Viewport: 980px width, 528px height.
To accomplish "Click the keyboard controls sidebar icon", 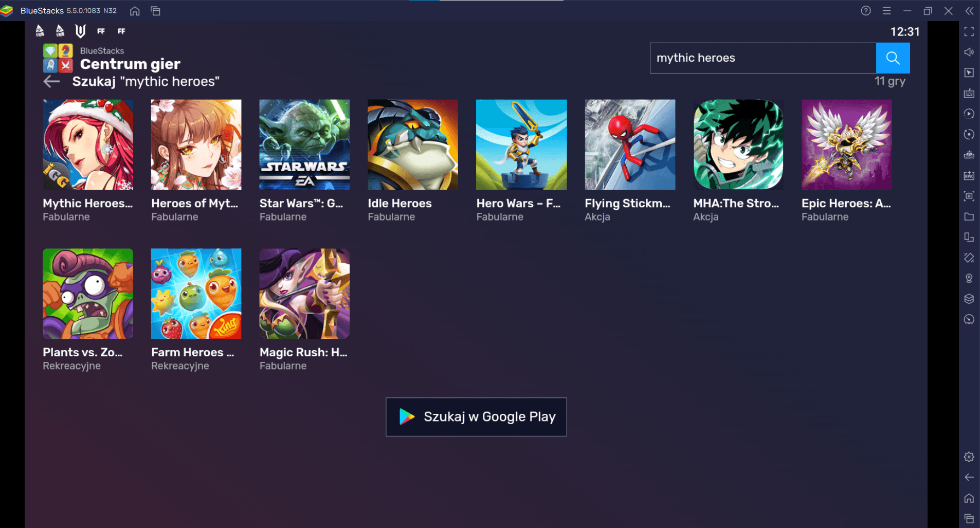I will pyautogui.click(x=969, y=93).
